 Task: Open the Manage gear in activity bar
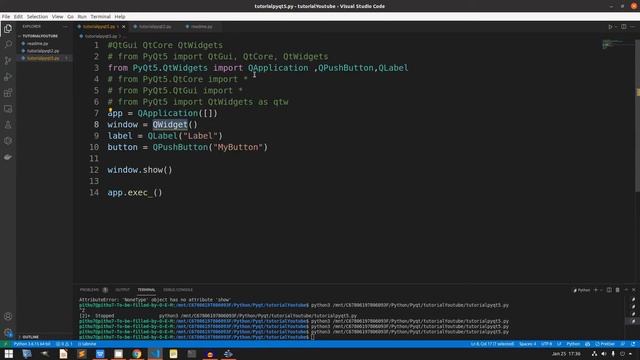pyautogui.click(x=8, y=332)
